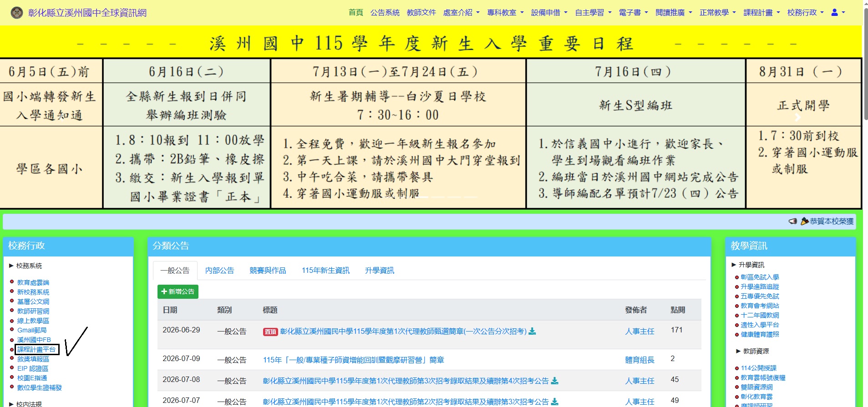868x407 pixels.
Task: Open 課程計畫平台 link
Action: [x=36, y=350]
